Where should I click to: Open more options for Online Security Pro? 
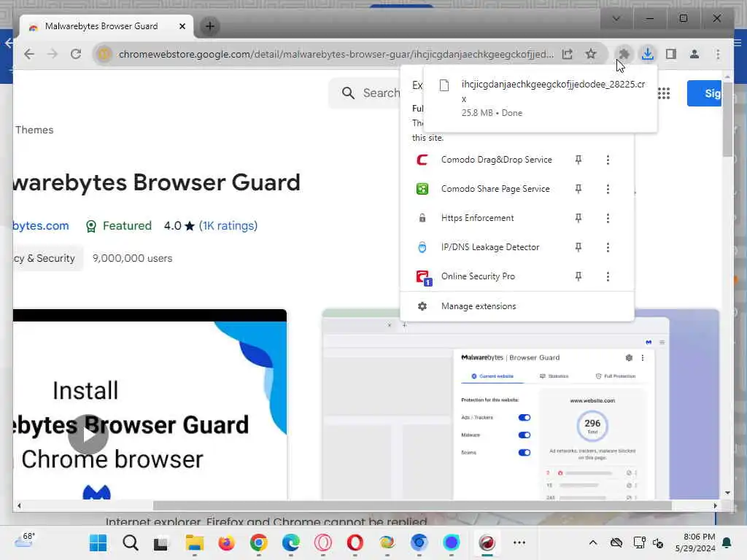(608, 276)
